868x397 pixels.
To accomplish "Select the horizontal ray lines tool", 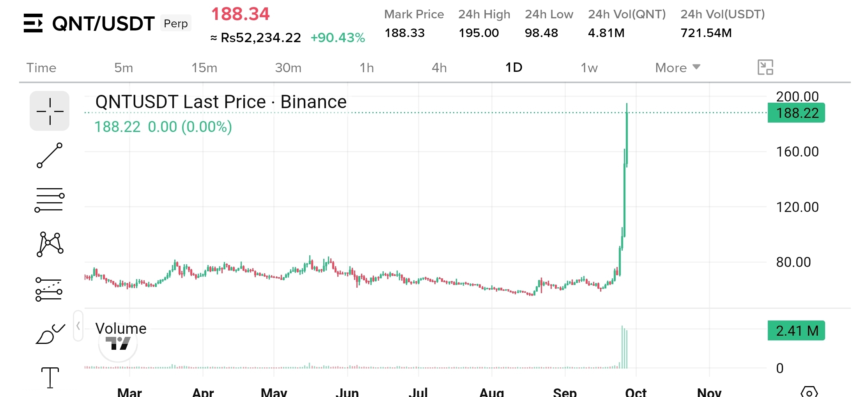I will [x=50, y=200].
